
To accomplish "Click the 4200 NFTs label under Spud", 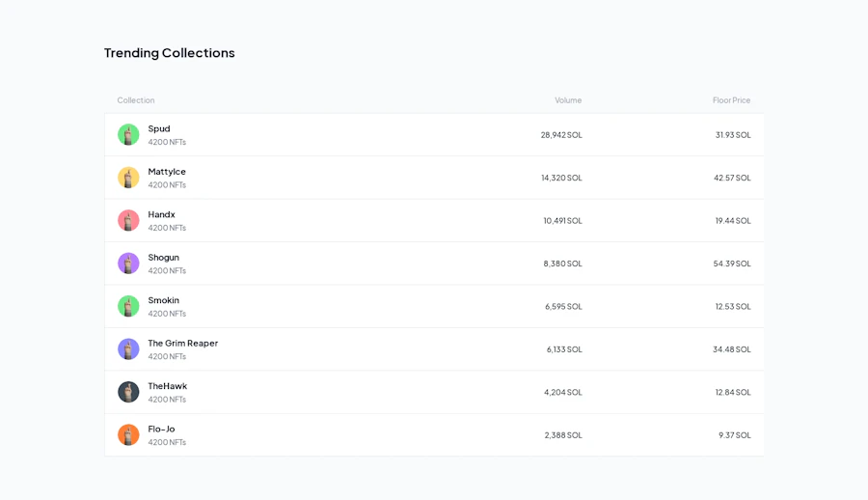I will tap(167, 142).
